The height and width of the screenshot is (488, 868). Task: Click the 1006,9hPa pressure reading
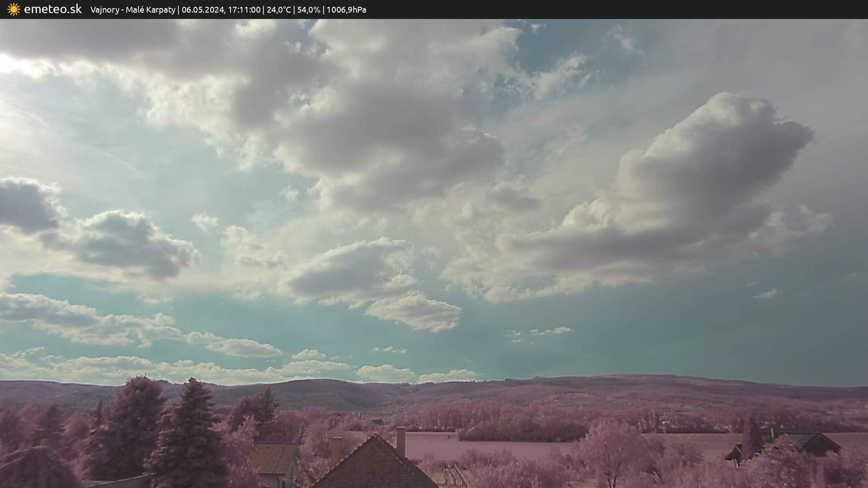tap(346, 9)
